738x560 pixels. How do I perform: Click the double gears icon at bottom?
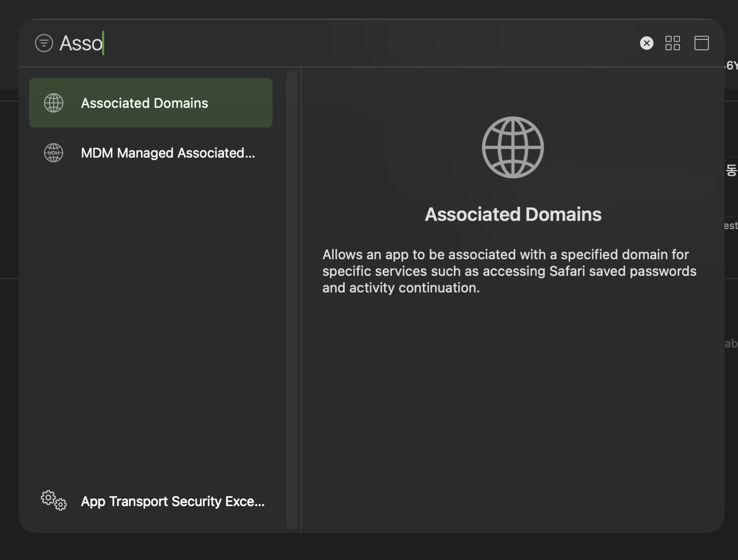pos(54,500)
